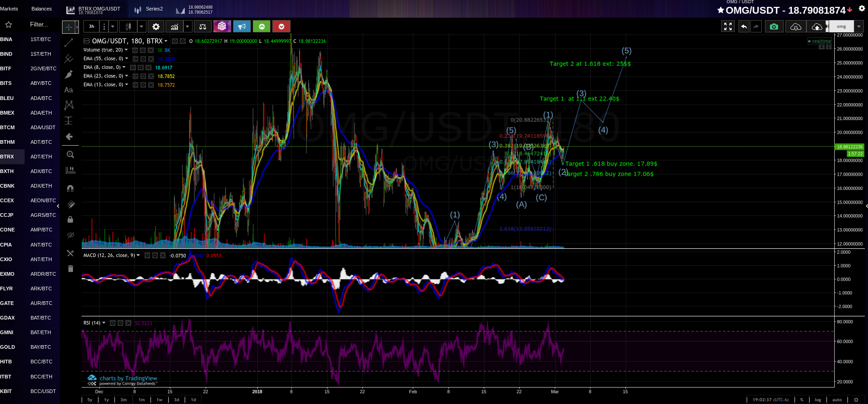
Task: Select the trend line drawing tool
Action: coord(69,43)
